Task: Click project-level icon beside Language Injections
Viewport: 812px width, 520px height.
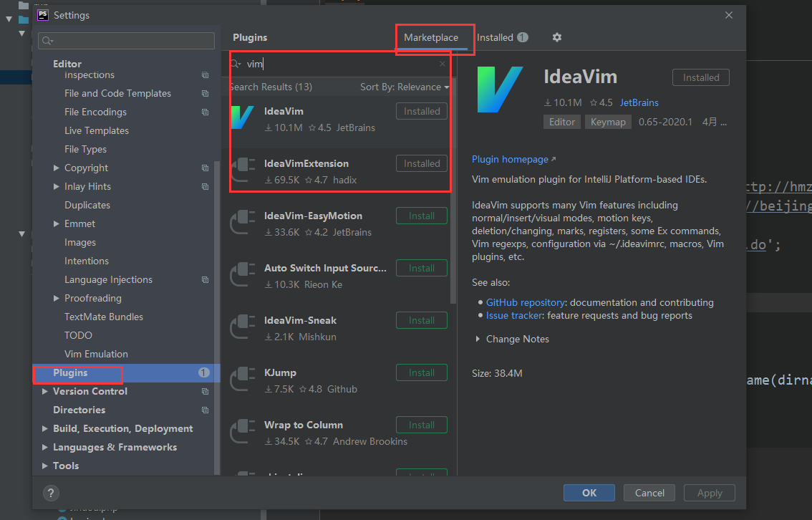Action: 205,279
